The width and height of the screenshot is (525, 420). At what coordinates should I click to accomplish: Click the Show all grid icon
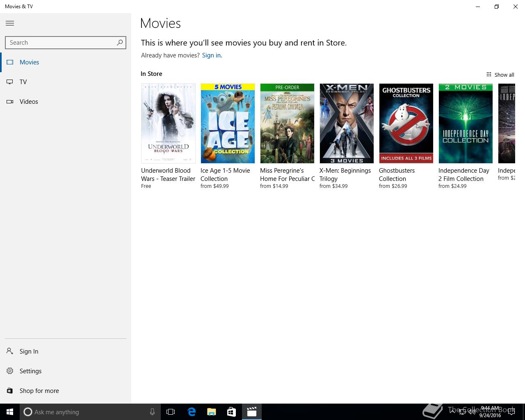[488, 74]
